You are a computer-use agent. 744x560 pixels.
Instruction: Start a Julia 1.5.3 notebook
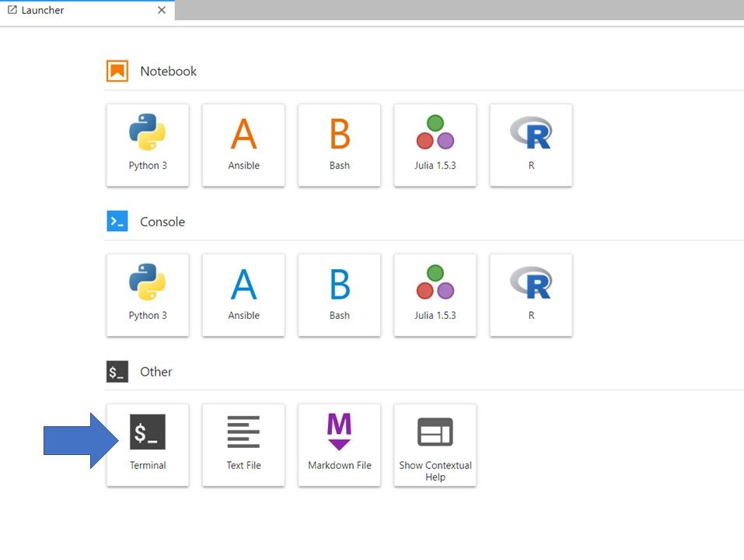[x=435, y=145]
